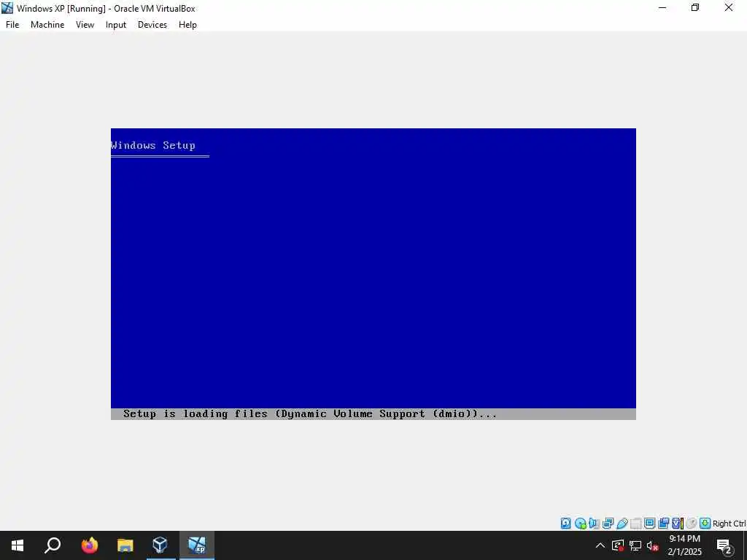Viewport: 747px width, 560px height.
Task: Open the clock showing 9:14 PM
Action: pyautogui.click(x=684, y=545)
